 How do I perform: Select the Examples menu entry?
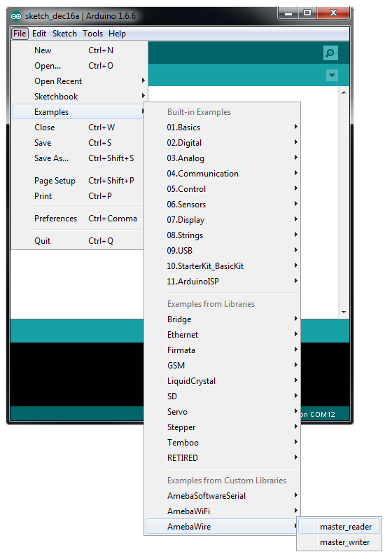click(78, 111)
